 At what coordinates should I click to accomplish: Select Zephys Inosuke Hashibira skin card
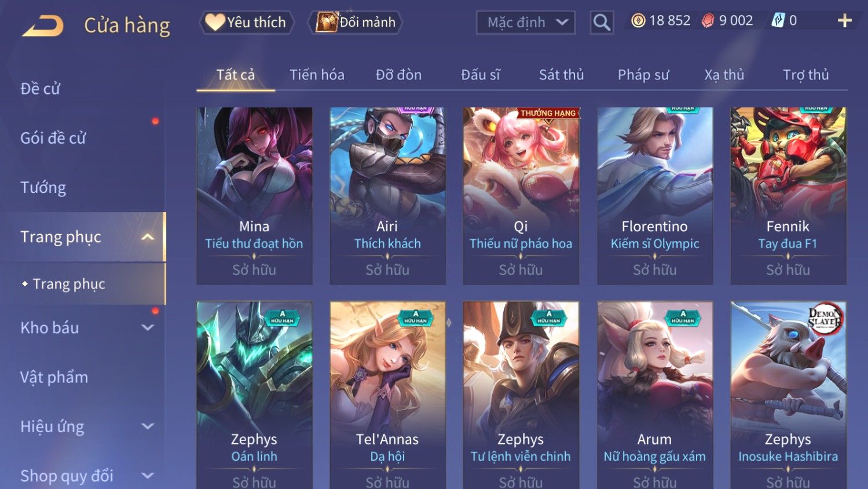(788, 395)
